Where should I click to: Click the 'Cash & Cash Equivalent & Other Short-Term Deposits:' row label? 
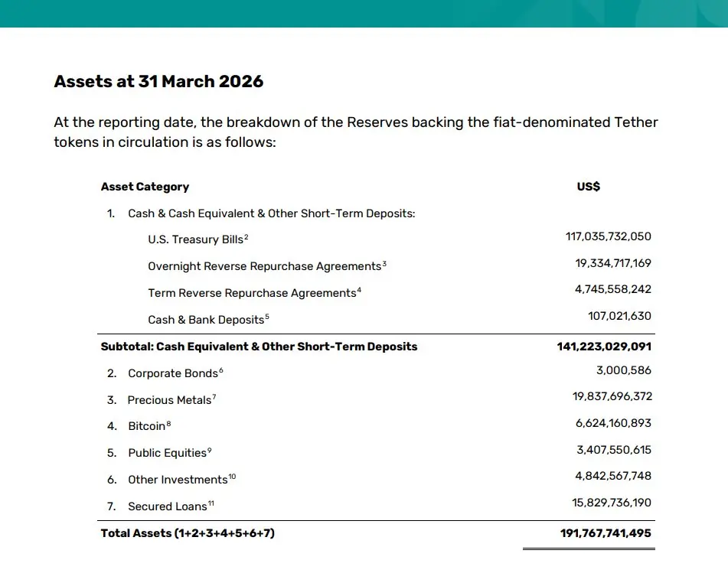pos(272,213)
